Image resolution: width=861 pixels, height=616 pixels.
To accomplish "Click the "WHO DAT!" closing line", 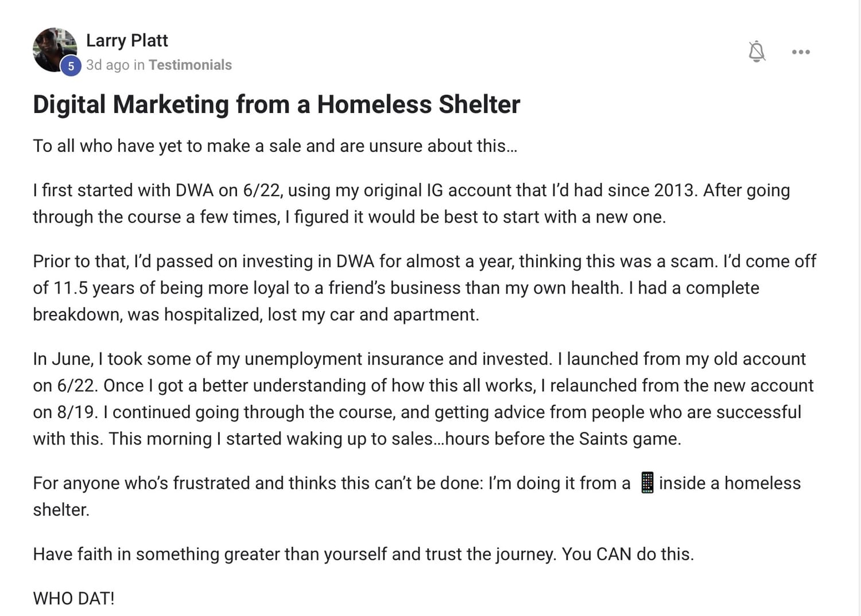I will tap(73, 598).
